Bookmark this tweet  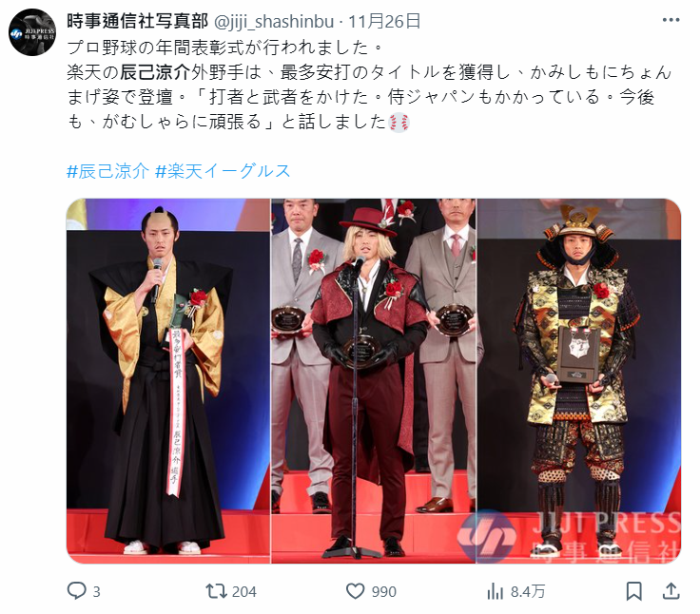634,591
